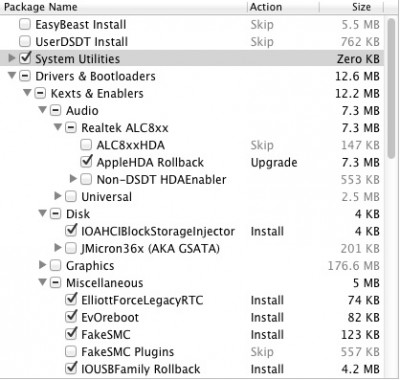Click the Install action for IOUSBFamily Rollback

[x=267, y=369]
